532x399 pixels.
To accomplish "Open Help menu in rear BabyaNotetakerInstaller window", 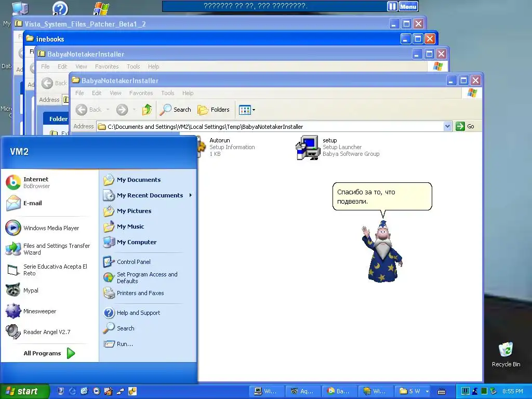I will (x=153, y=66).
